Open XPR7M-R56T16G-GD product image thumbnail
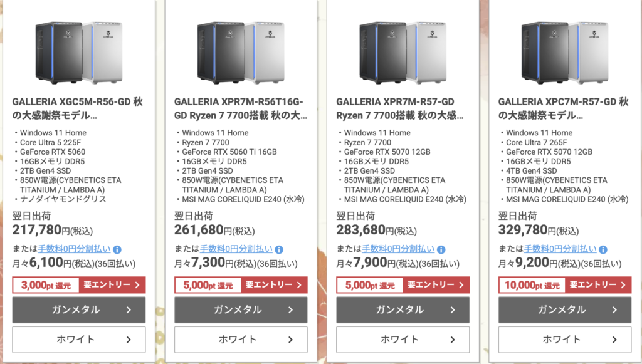This screenshot has width=642, height=364. pos(241,52)
